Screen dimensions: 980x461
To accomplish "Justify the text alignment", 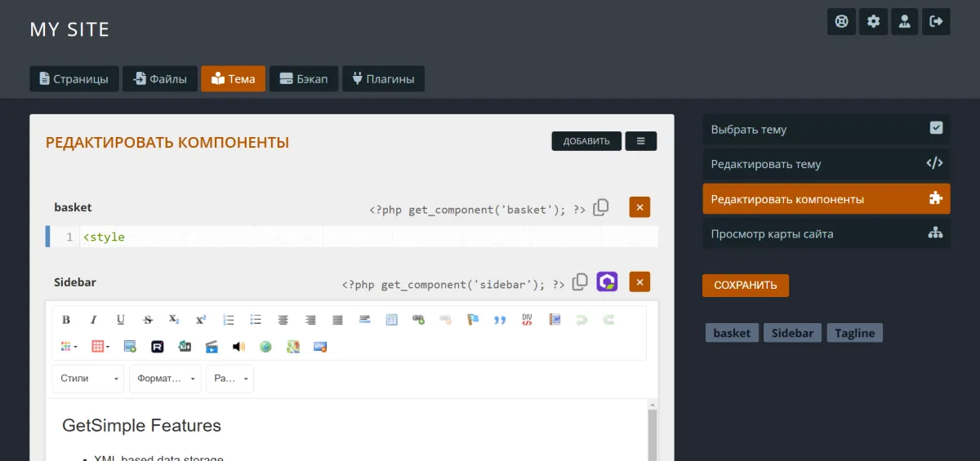I will point(337,320).
